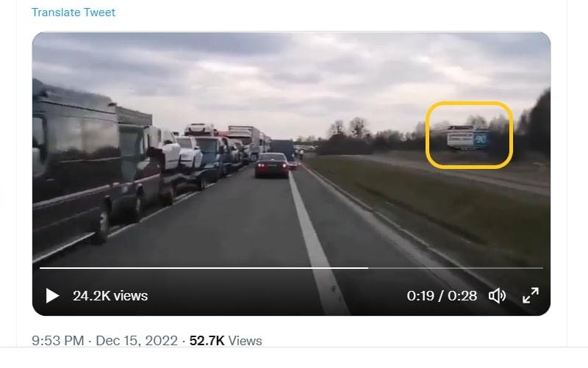Click the 52.7K Views count

point(226,341)
